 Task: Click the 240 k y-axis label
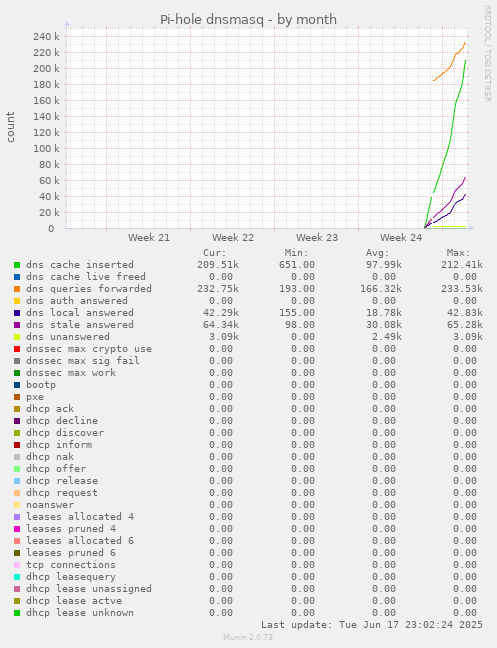(x=46, y=37)
